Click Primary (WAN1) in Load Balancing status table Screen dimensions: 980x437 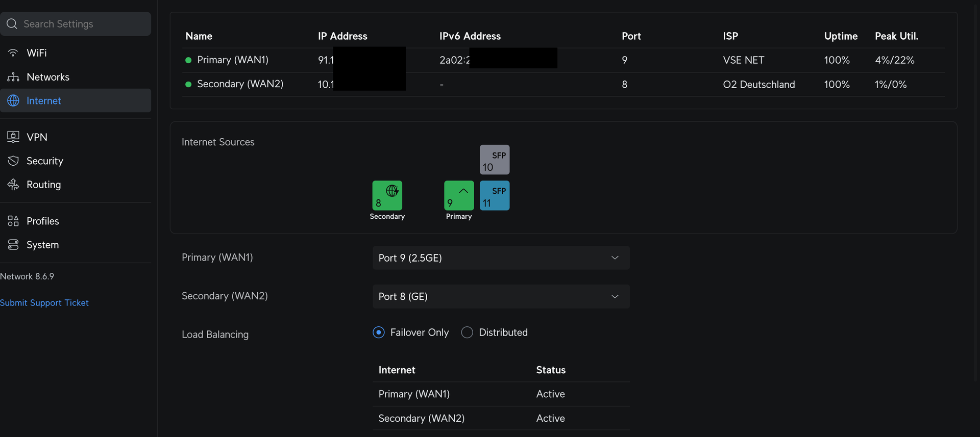pyautogui.click(x=414, y=394)
